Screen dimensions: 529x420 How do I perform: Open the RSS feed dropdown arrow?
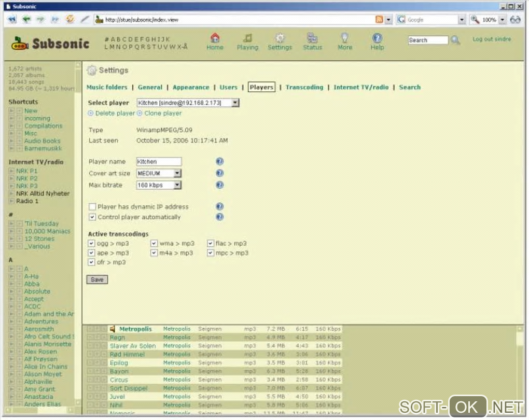[x=388, y=20]
